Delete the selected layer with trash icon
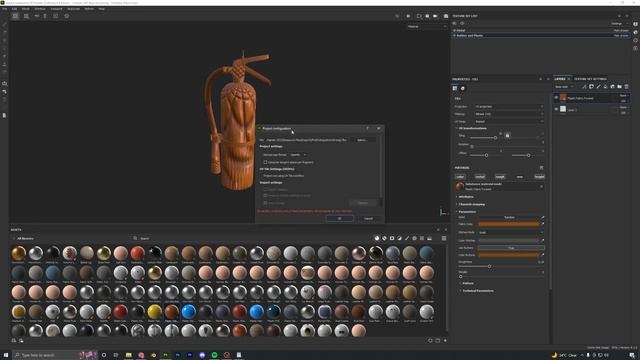The image size is (640, 360). pos(626,87)
